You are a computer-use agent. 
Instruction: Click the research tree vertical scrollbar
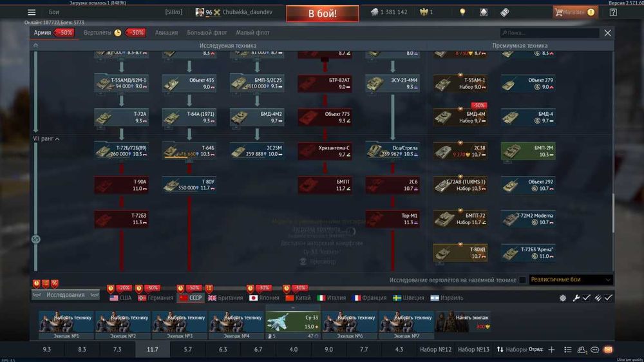click(612, 214)
